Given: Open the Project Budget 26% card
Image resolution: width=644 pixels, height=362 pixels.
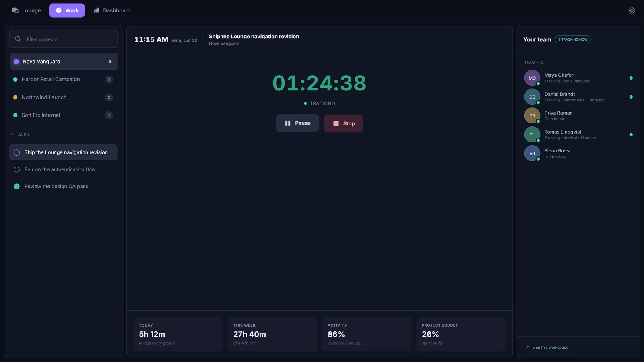Looking at the screenshot, I should point(461,334).
